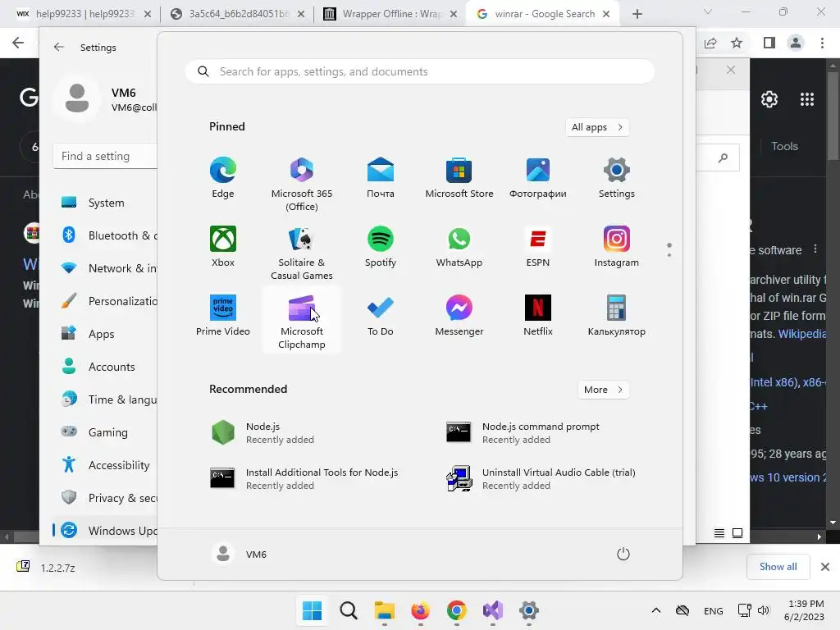Focus the Start menu search box
Viewport: 840px width, 630px height.
pos(419,71)
